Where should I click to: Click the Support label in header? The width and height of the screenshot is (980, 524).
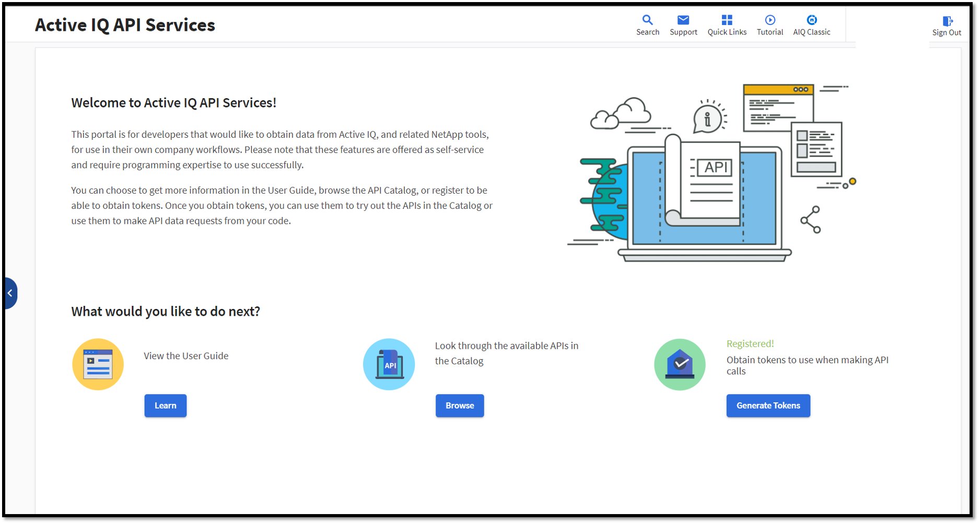pos(683,32)
